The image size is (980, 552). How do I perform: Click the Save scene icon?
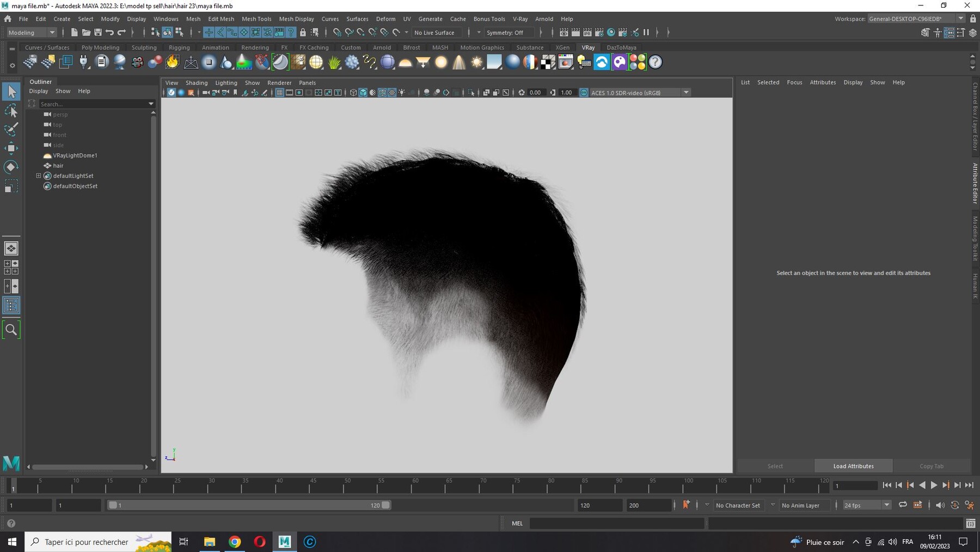pos(98,33)
